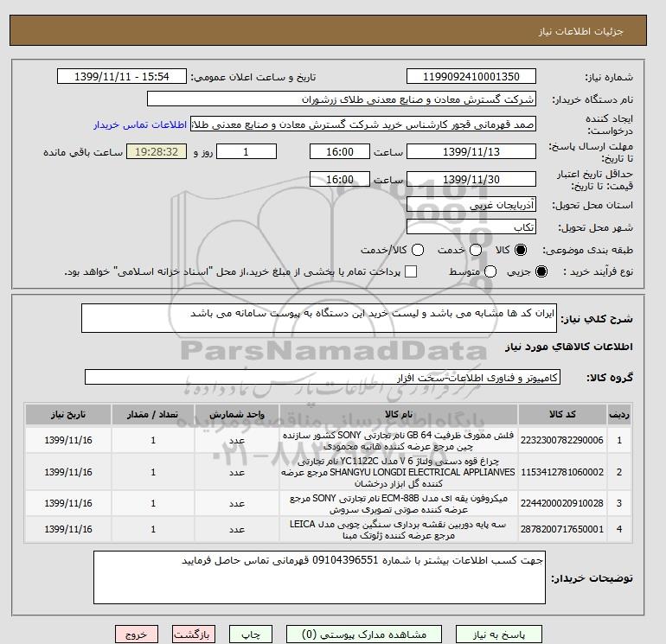666x644 pixels.
Task: Select the کالا radio button
Action: pyautogui.click(x=520, y=250)
